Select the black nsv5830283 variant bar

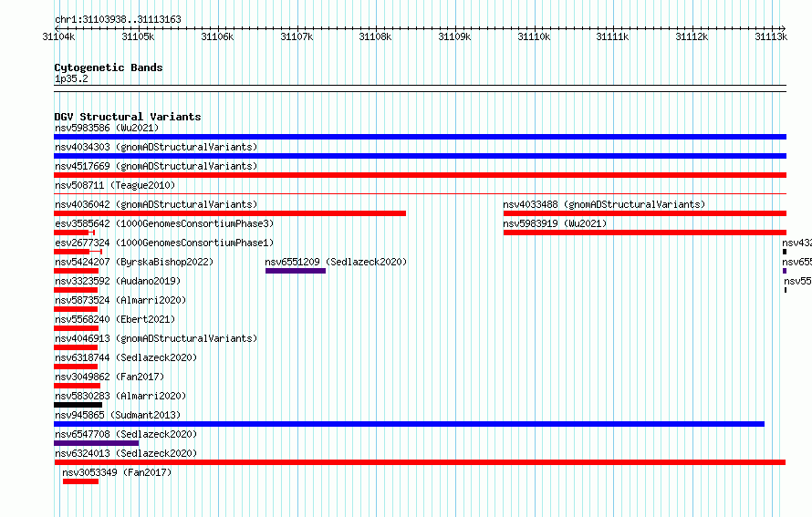click(78, 405)
